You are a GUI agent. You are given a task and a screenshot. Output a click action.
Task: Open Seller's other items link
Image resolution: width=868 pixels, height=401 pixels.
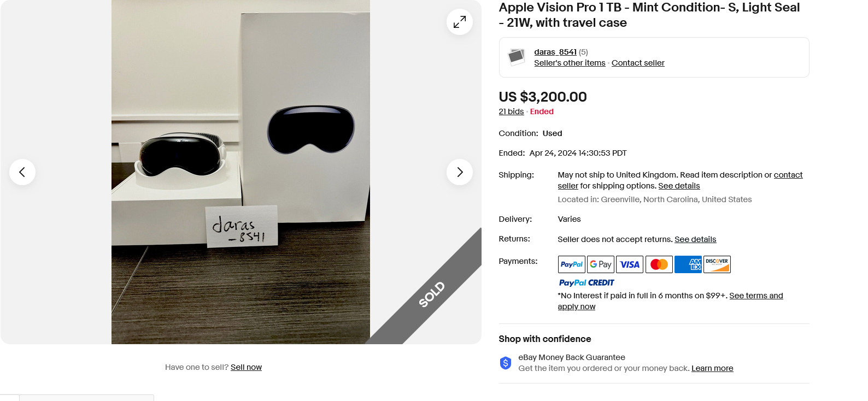pos(570,63)
